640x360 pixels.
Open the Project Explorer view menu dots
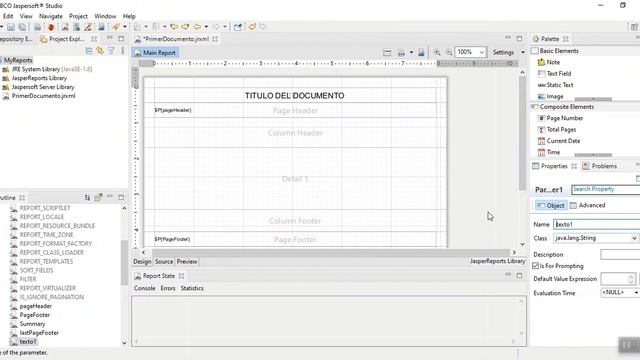(122, 51)
